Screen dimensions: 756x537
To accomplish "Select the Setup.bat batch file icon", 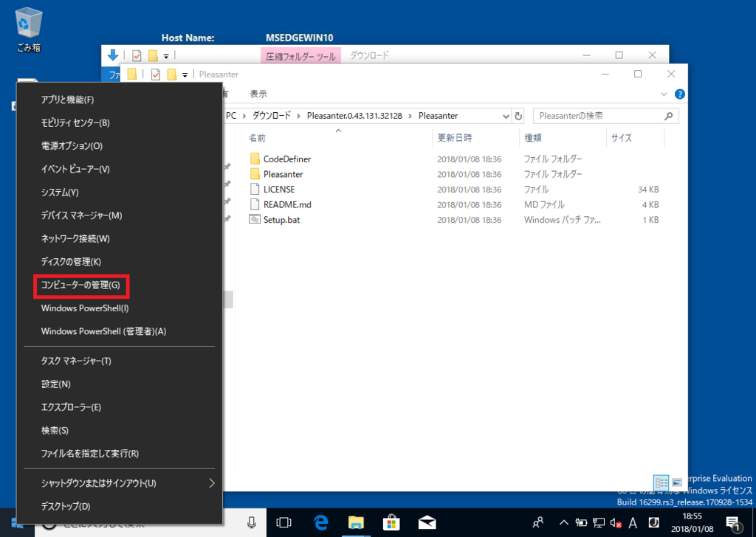I will click(255, 220).
